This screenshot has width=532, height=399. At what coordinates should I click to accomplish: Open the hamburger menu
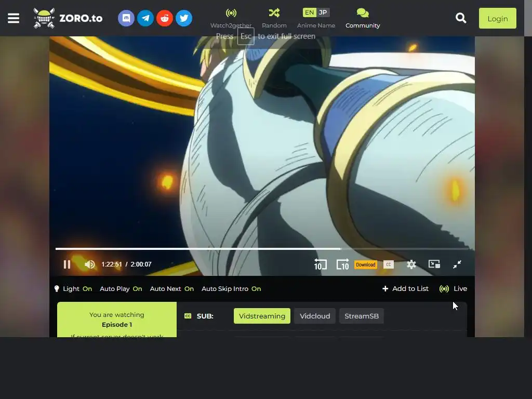14,18
